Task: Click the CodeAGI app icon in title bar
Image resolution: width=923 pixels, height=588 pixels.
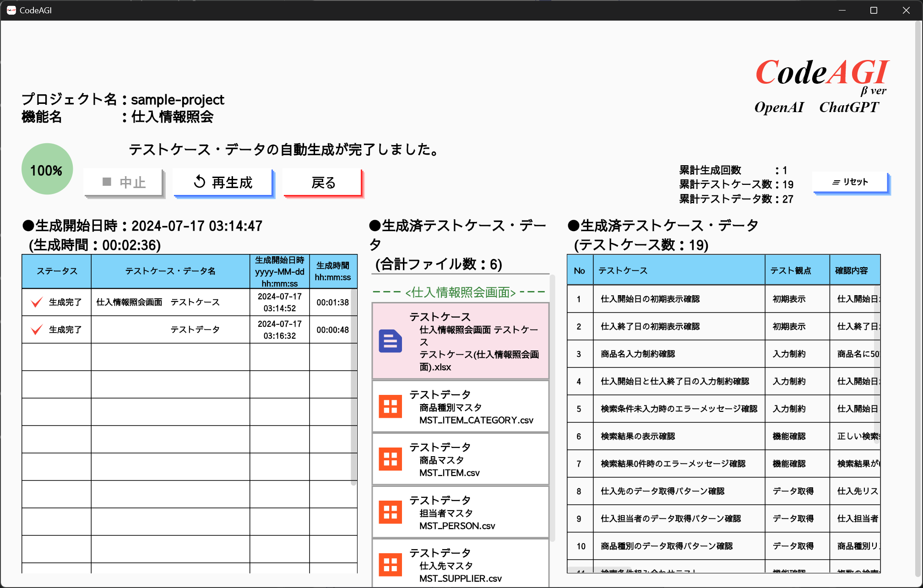Action: coord(11,10)
